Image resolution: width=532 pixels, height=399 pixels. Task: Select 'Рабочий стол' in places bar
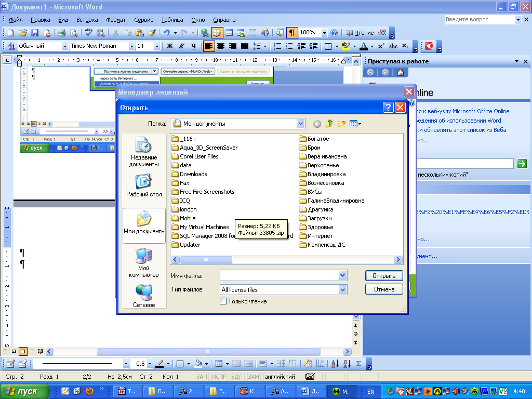144,186
